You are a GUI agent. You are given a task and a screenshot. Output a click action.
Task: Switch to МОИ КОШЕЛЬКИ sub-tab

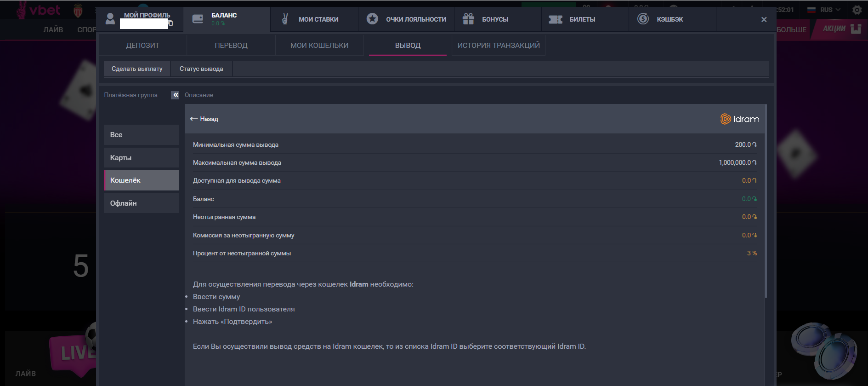point(319,46)
